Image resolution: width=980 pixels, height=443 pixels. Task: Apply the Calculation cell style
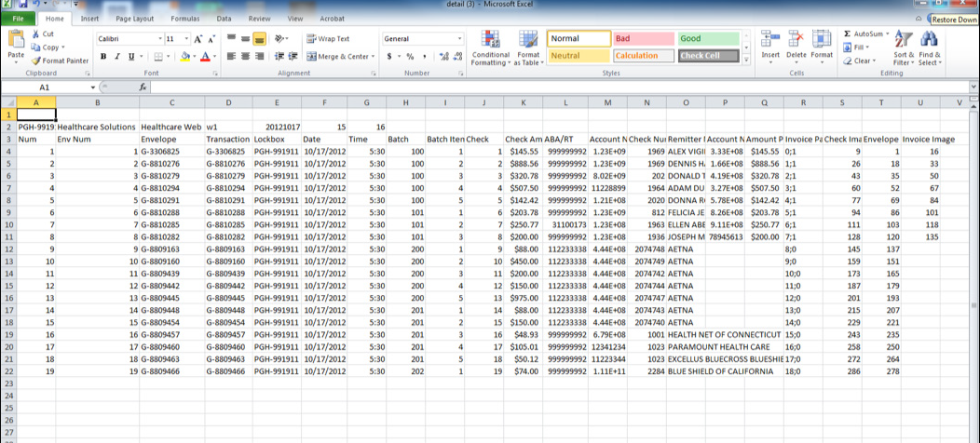(643, 56)
